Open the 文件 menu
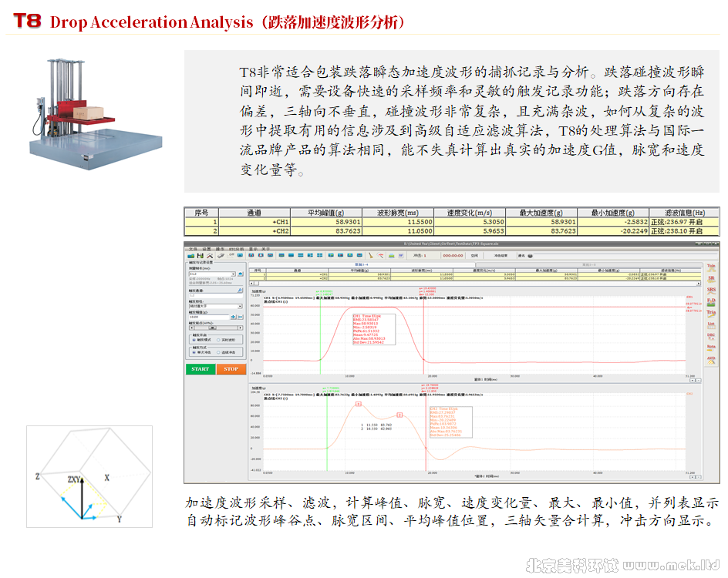Screen dimensions: 728x578 click(193, 249)
